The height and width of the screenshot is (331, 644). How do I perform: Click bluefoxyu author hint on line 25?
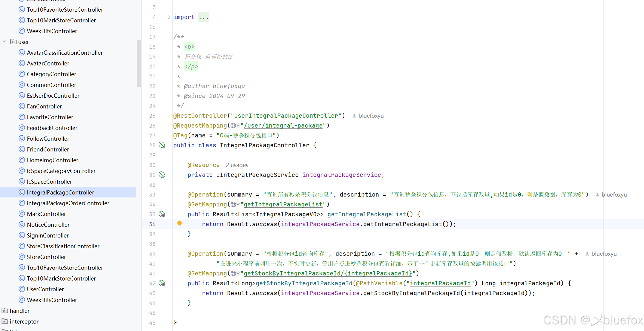[x=371, y=116]
